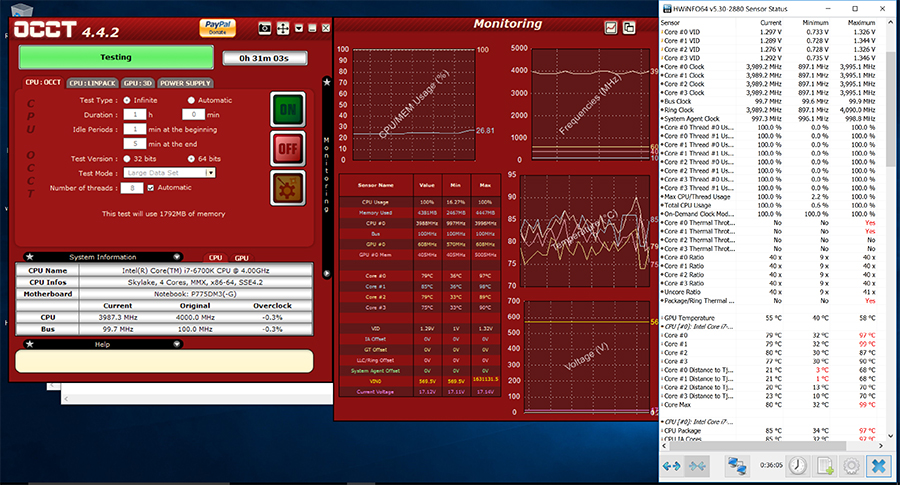
Task: Select Total CPU Usage row in HWiNFO
Action: 768,205
